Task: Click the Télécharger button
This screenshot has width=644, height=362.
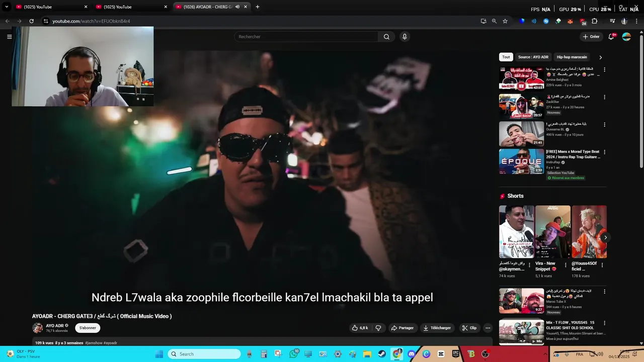Action: click(437, 328)
